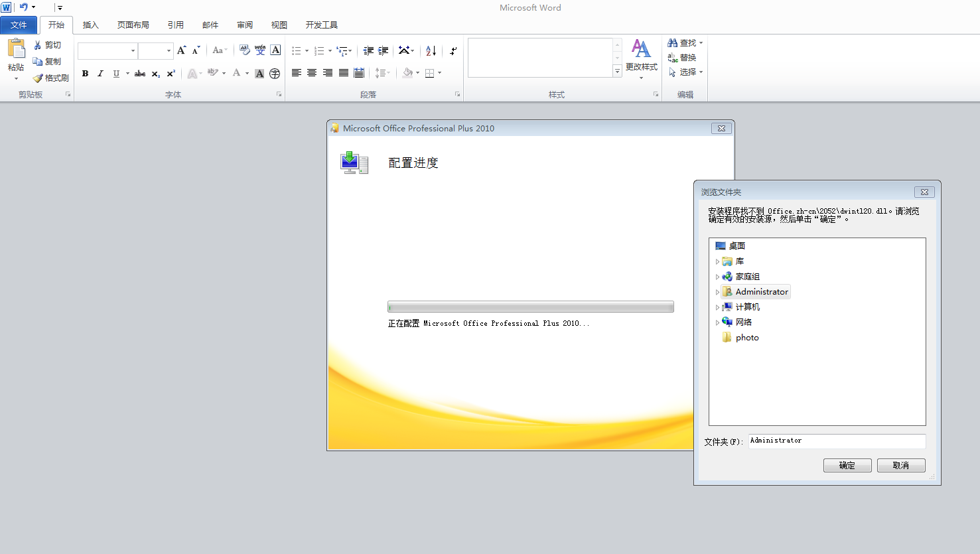This screenshot has width=980, height=554.
Task: Open the bullet list dropdown arrow
Action: 307,50
